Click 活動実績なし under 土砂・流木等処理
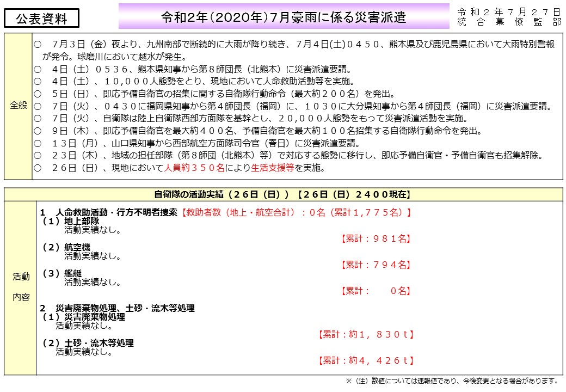Viewport: 566px width, 392px height. coord(84,352)
